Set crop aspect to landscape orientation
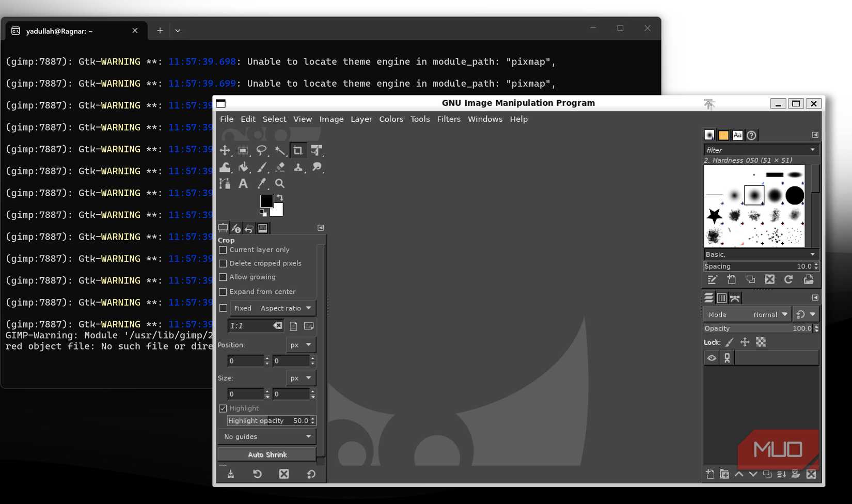 [x=309, y=326]
